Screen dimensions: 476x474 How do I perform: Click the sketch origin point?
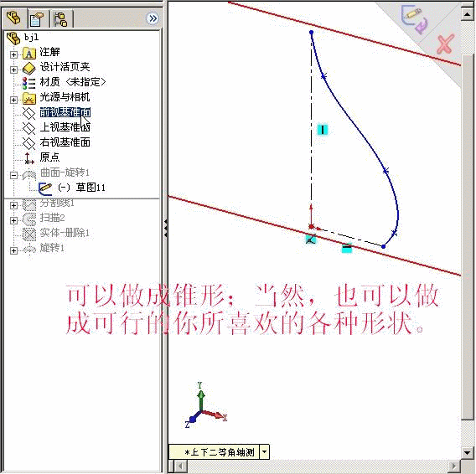coord(311,226)
